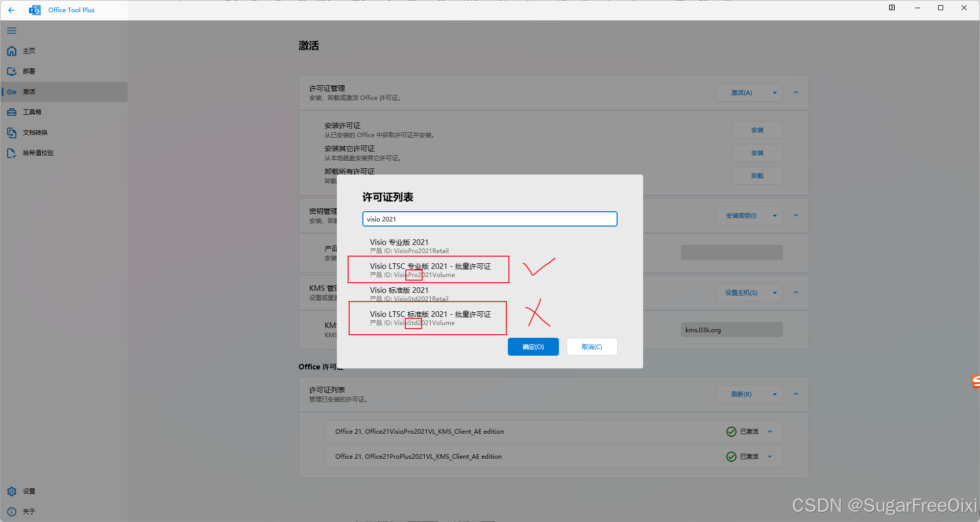Select Visio 标准版 2021 retail license
Screen dimensions: 980x522
pos(490,294)
